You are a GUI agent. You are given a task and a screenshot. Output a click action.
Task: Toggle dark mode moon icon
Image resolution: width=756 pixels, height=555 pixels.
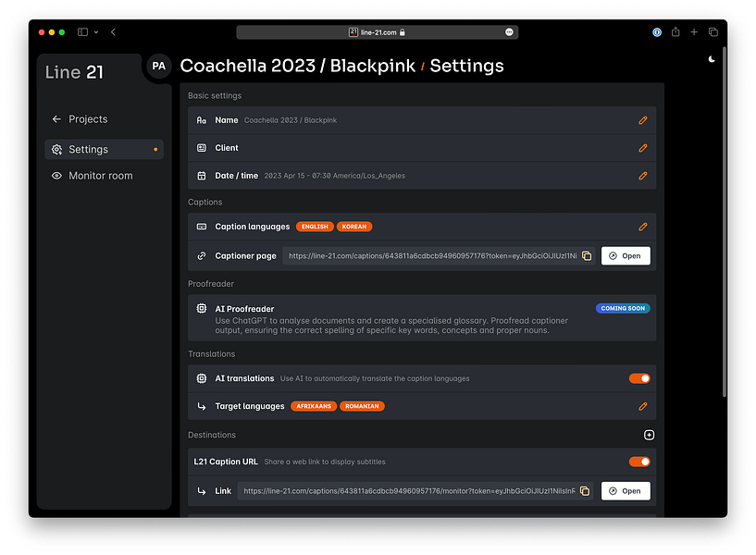712,59
